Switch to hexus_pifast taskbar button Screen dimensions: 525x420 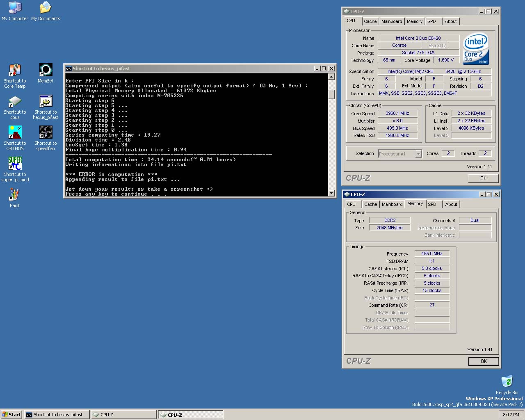click(57, 415)
